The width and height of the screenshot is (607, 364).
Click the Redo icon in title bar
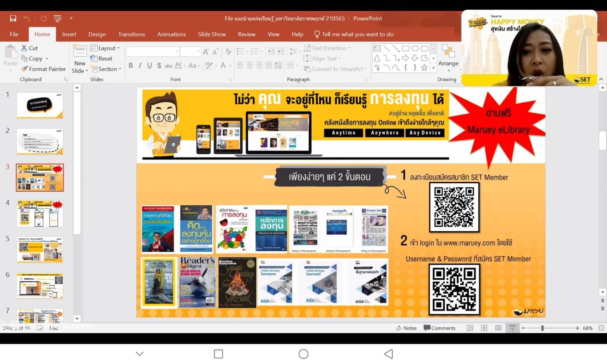coord(44,18)
